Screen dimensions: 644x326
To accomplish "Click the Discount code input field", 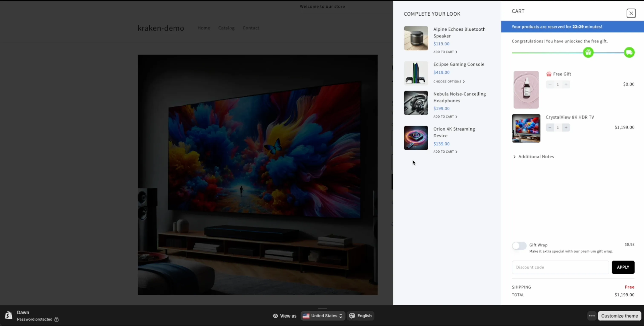I will 560,267.
